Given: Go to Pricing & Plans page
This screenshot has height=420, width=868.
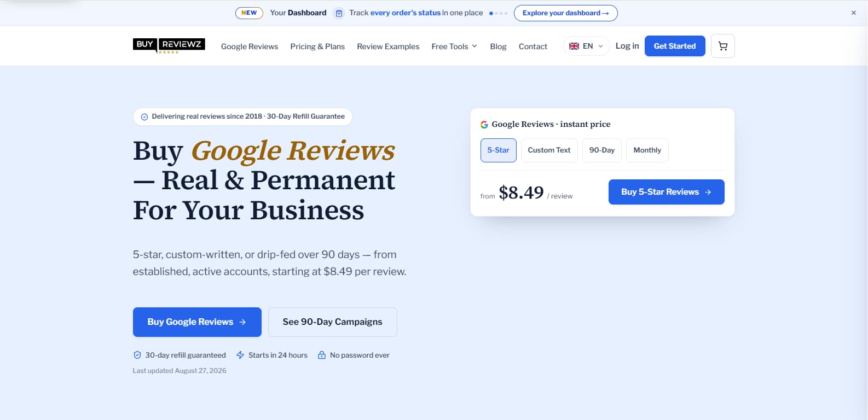Looking at the screenshot, I should (x=317, y=46).
